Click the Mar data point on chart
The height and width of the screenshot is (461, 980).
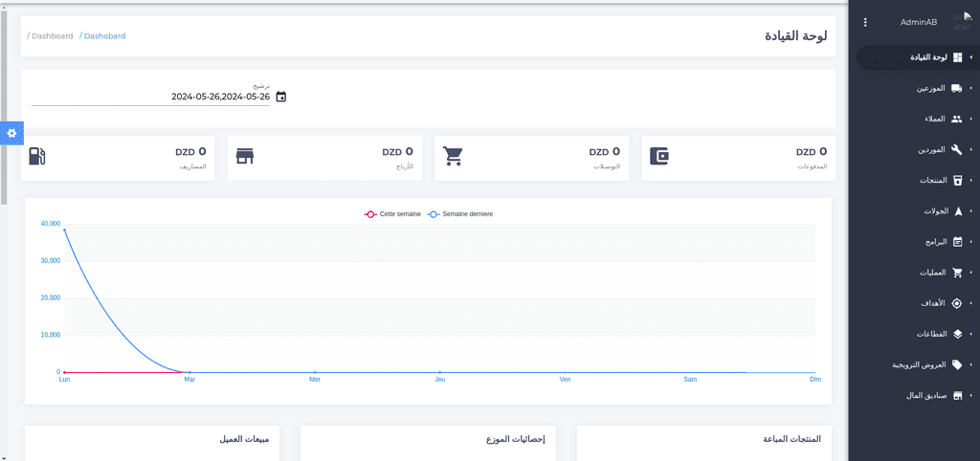[x=189, y=372]
